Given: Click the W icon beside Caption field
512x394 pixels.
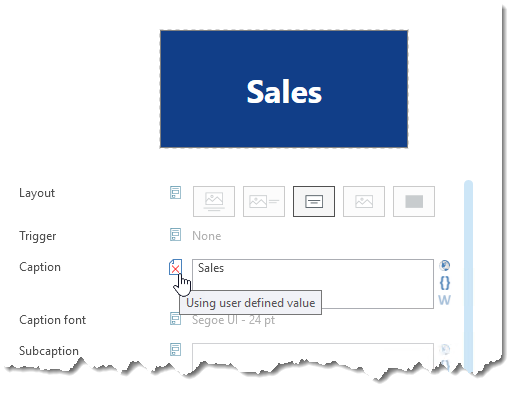Looking at the screenshot, I should 445,300.
